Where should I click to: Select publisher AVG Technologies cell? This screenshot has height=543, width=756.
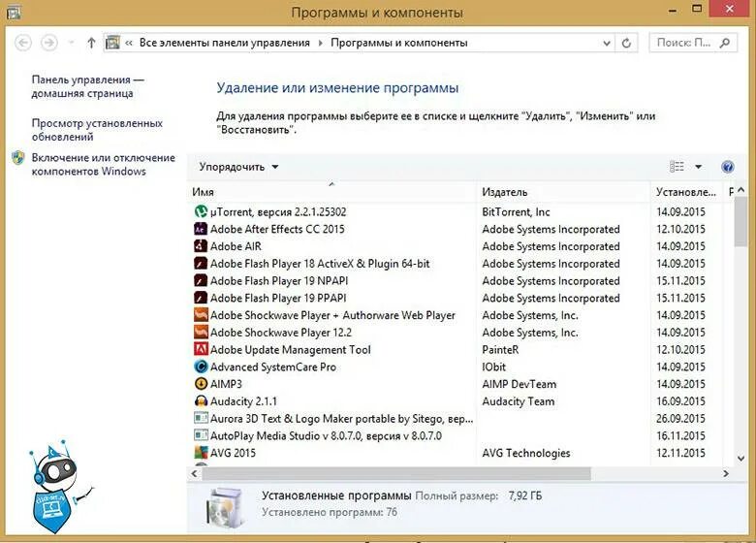tap(526, 453)
